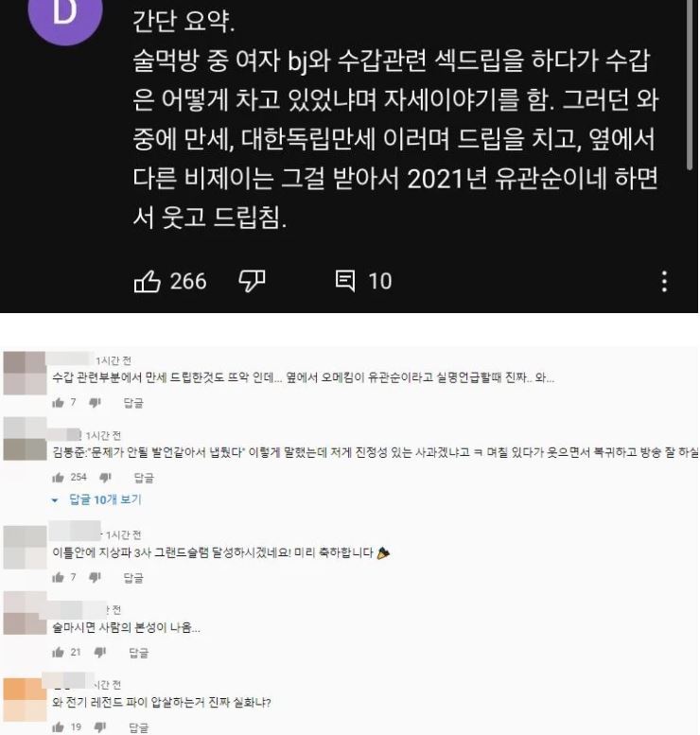Image resolution: width=700 pixels, height=735 pixels.
Task: Reply to the 술마시면 본성 comment
Action: 139,653
